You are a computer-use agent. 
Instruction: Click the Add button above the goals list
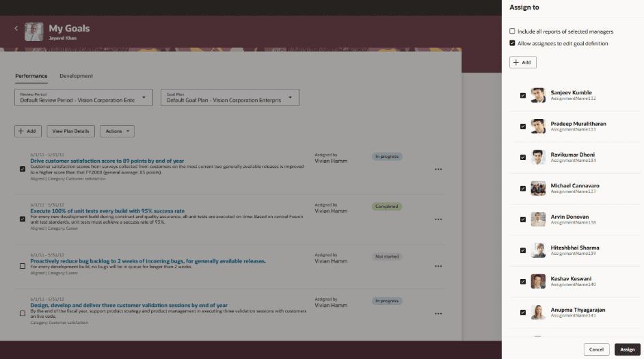point(28,131)
